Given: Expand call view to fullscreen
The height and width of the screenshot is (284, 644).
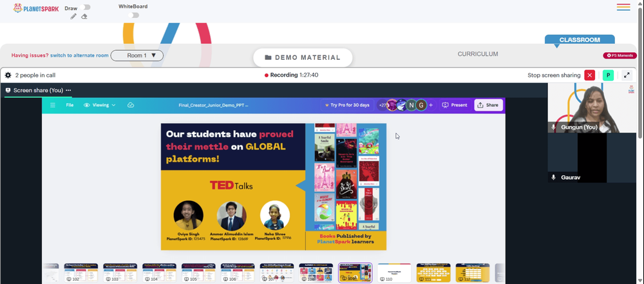Looking at the screenshot, I should [627, 75].
